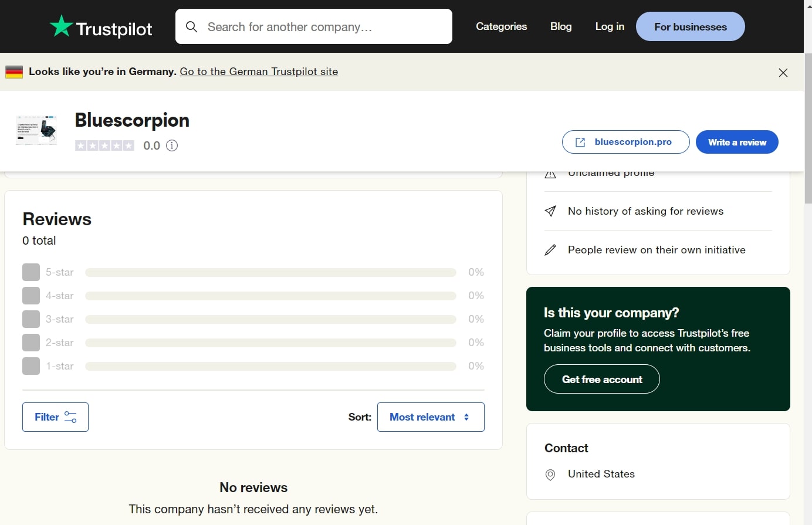This screenshot has width=812, height=525.
Task: Click the Bluescorpion company logo thumbnail
Action: pyautogui.click(x=36, y=130)
